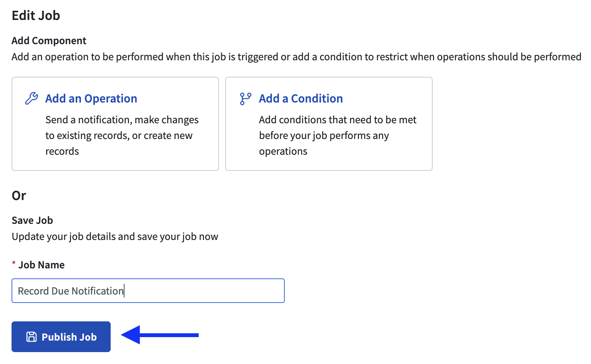This screenshot has width=591, height=364.
Task: Click the branch icon beside Add a Condition
Action: [x=246, y=99]
